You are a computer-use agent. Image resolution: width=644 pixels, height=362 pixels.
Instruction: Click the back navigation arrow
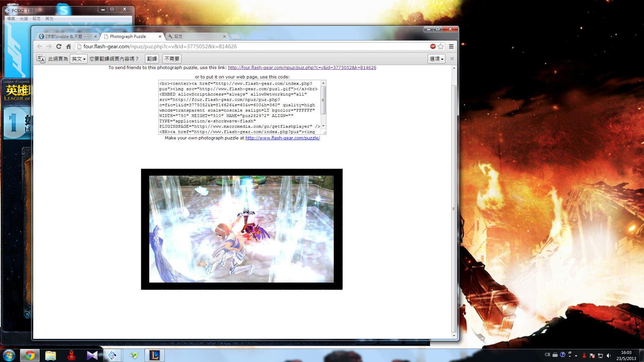click(x=40, y=47)
